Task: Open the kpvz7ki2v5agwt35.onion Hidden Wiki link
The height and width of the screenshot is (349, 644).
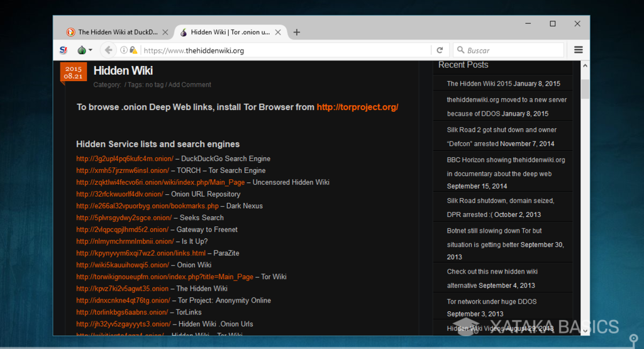Action: coord(123,289)
